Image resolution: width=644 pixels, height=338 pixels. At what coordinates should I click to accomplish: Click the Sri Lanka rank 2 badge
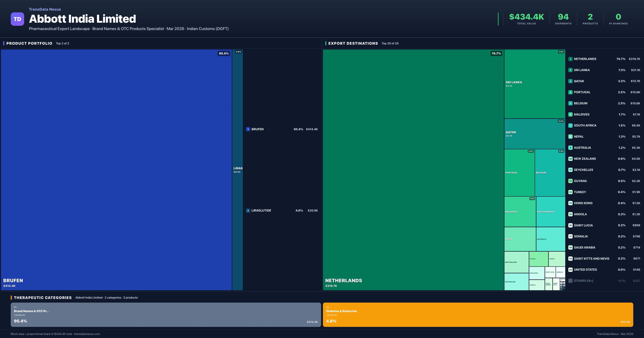coord(570,70)
